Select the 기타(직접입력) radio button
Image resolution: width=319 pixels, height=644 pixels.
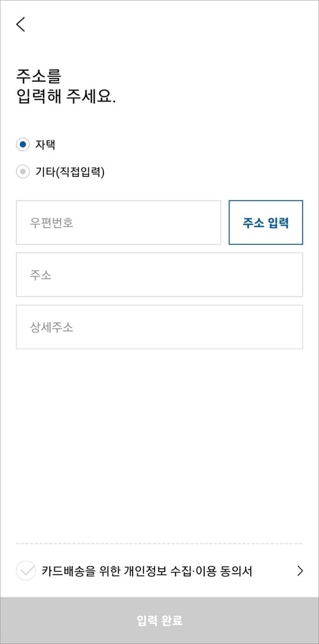coord(22,172)
